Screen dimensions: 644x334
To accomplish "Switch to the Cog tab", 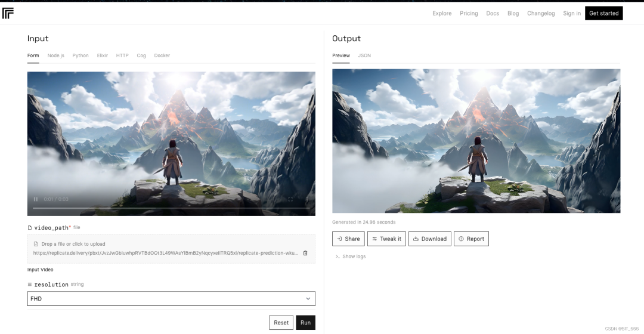I will (141, 55).
